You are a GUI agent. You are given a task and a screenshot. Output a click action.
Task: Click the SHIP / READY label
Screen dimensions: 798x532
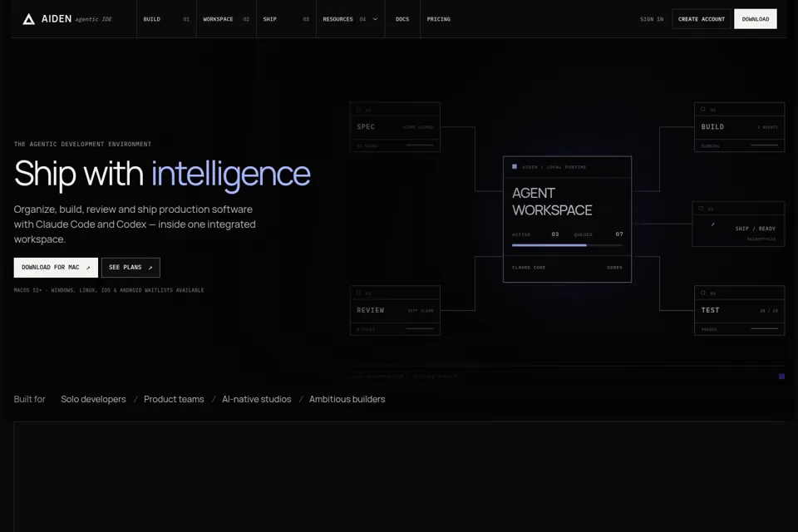[756, 229]
